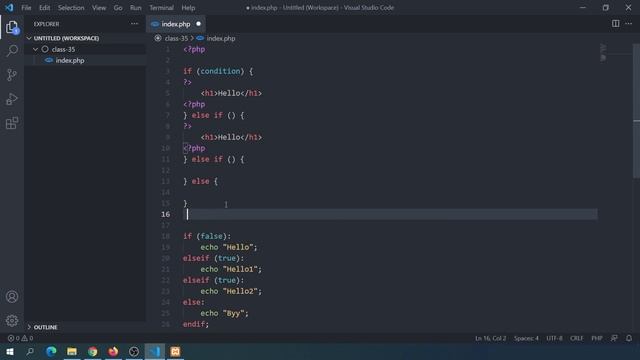
Task: Click the echo "Byy"; line
Action: pos(224,313)
